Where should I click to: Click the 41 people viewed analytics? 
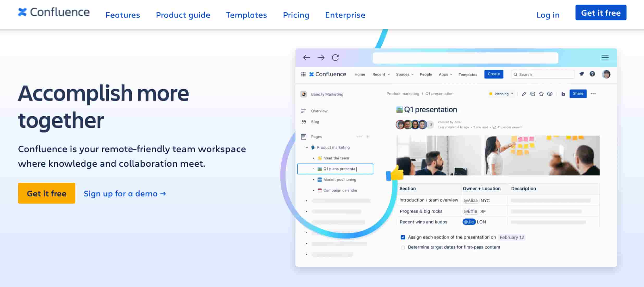tap(507, 127)
